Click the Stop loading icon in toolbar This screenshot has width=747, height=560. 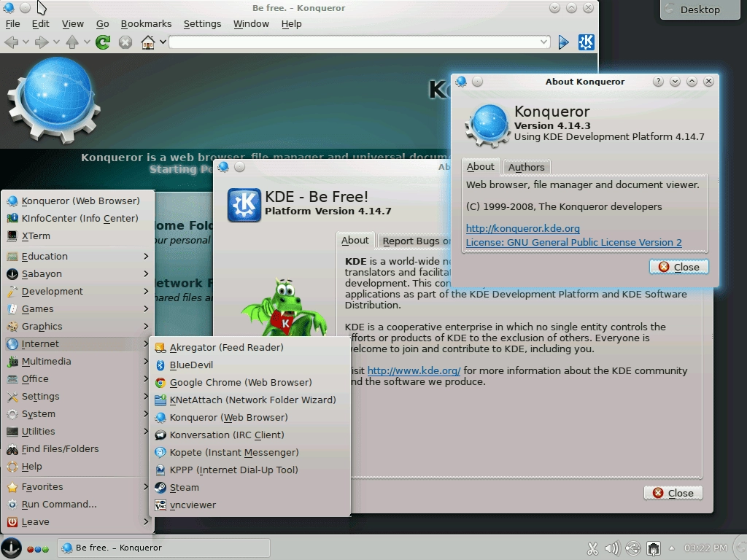[125, 42]
